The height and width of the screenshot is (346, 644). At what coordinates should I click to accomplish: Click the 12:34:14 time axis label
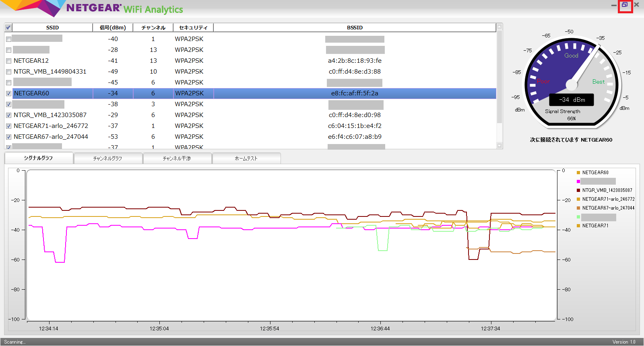coord(49,329)
